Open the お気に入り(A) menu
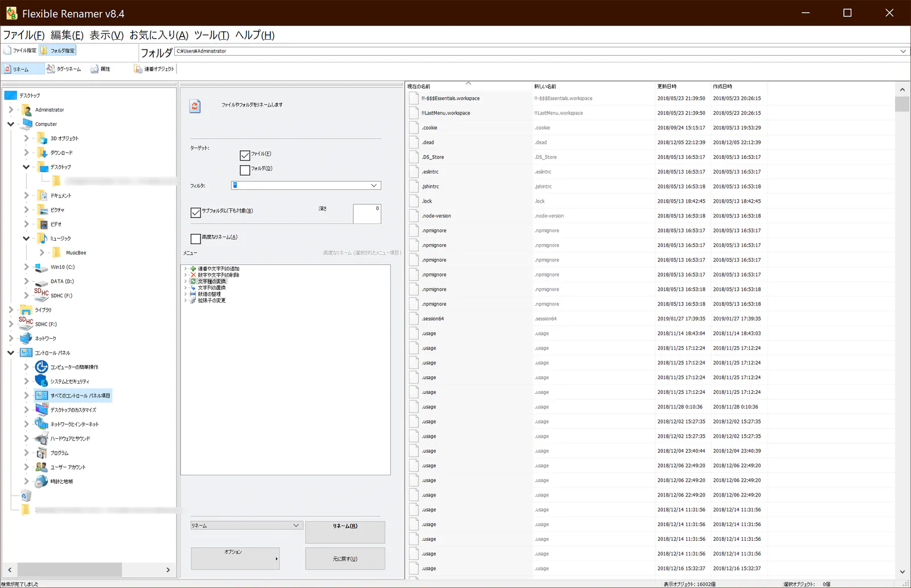The width and height of the screenshot is (911, 588). [x=159, y=35]
